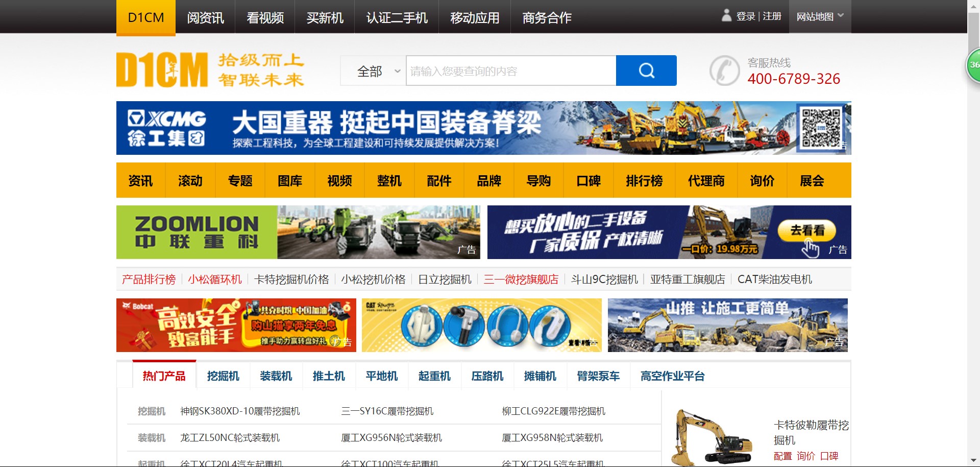980x467 pixels.
Task: Click the ZOOMLION 中联重科 banner ad
Action: [298, 232]
